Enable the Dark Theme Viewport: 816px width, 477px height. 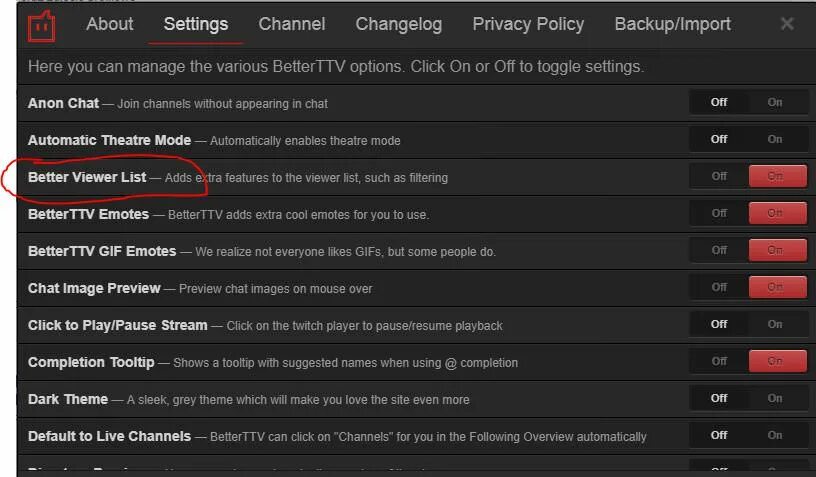tap(777, 398)
